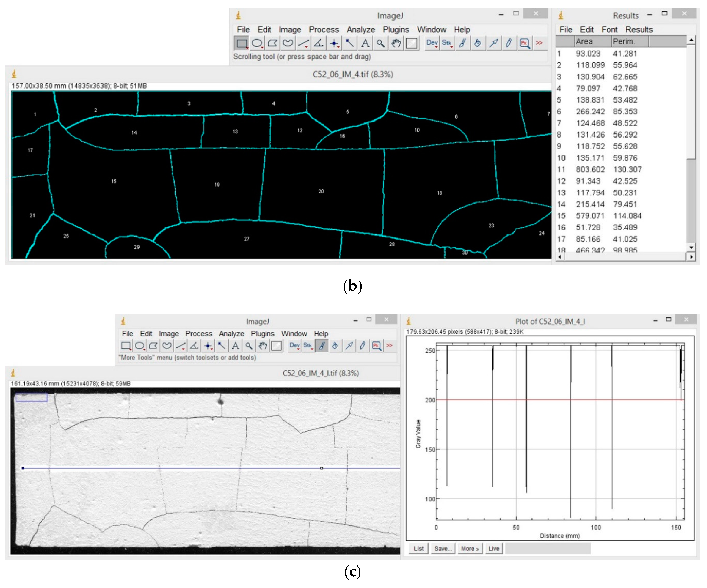Open Analyze menu in lower ImageJ window
Viewport: 707px width, 588px height.
pyautogui.click(x=232, y=334)
